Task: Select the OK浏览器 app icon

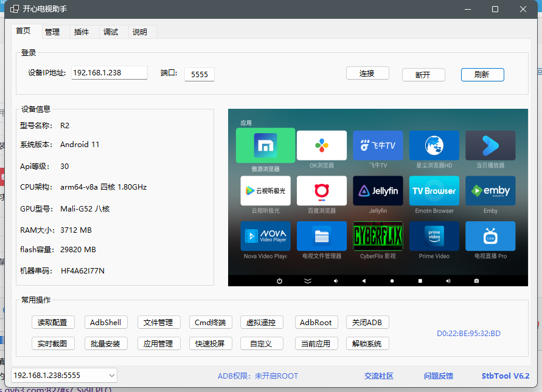Action: [x=321, y=145]
